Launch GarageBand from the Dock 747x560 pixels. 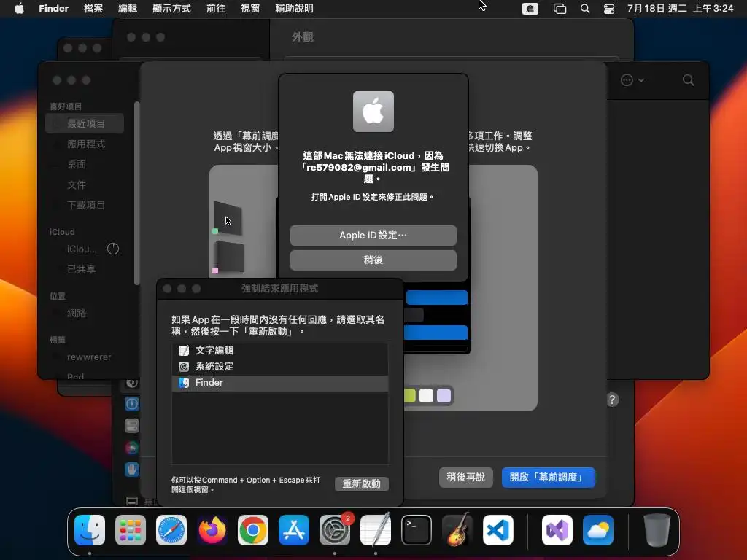coord(457,530)
